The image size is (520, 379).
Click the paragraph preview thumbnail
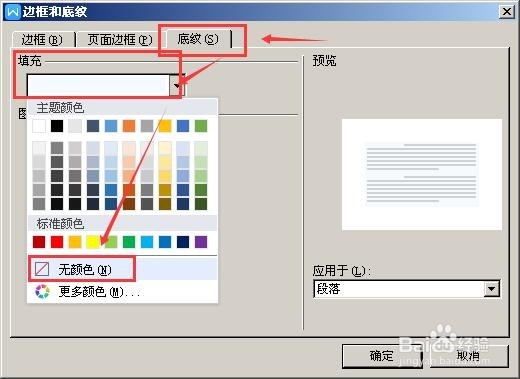(422, 174)
